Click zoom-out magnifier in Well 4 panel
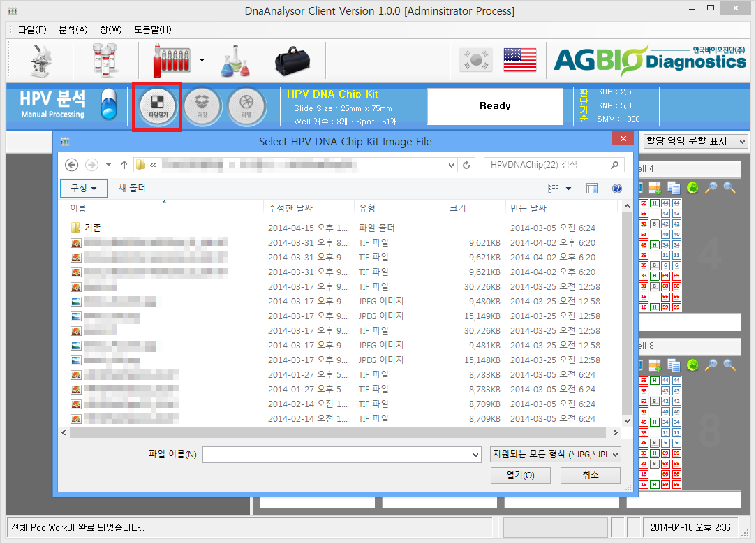Screen dimensions: 756x544 729,188
